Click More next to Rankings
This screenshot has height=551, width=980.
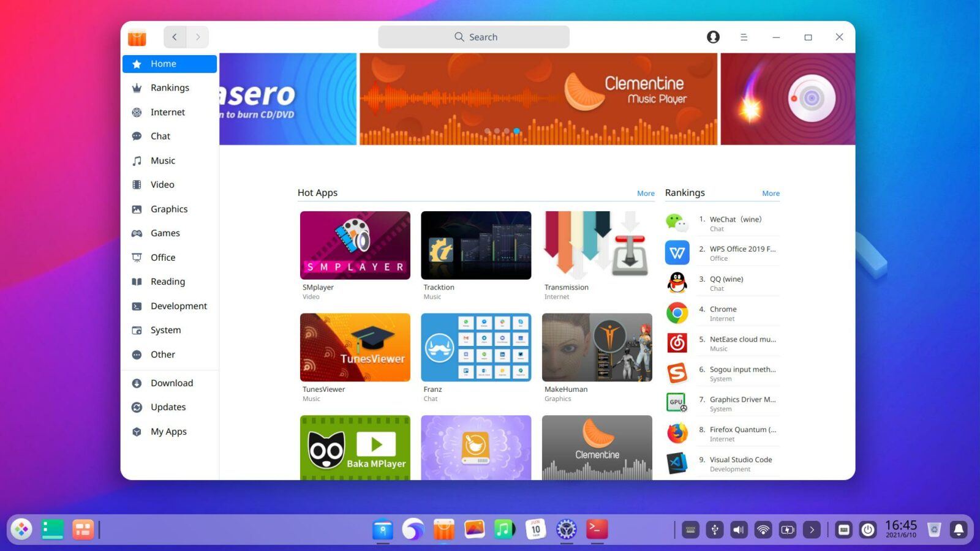pyautogui.click(x=771, y=193)
